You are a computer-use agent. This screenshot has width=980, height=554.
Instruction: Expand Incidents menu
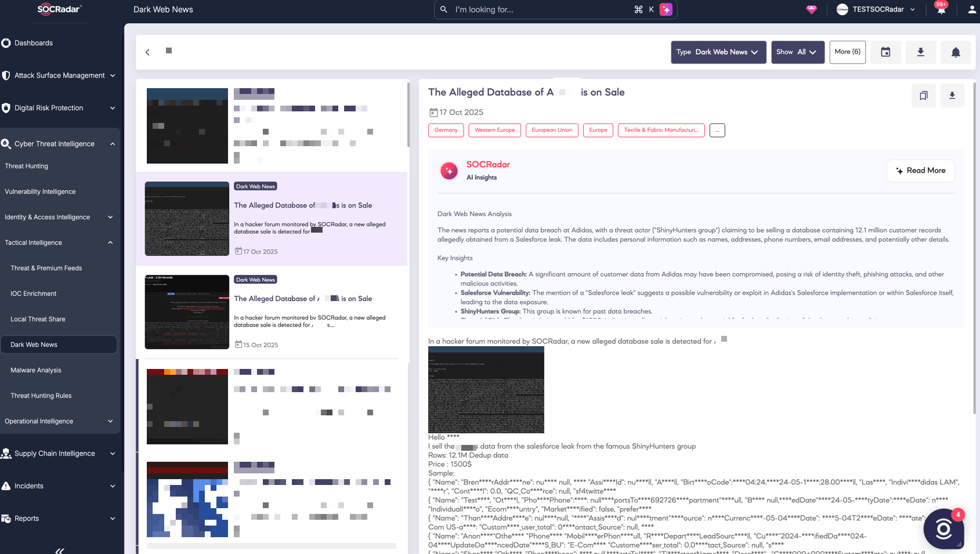pos(113,486)
